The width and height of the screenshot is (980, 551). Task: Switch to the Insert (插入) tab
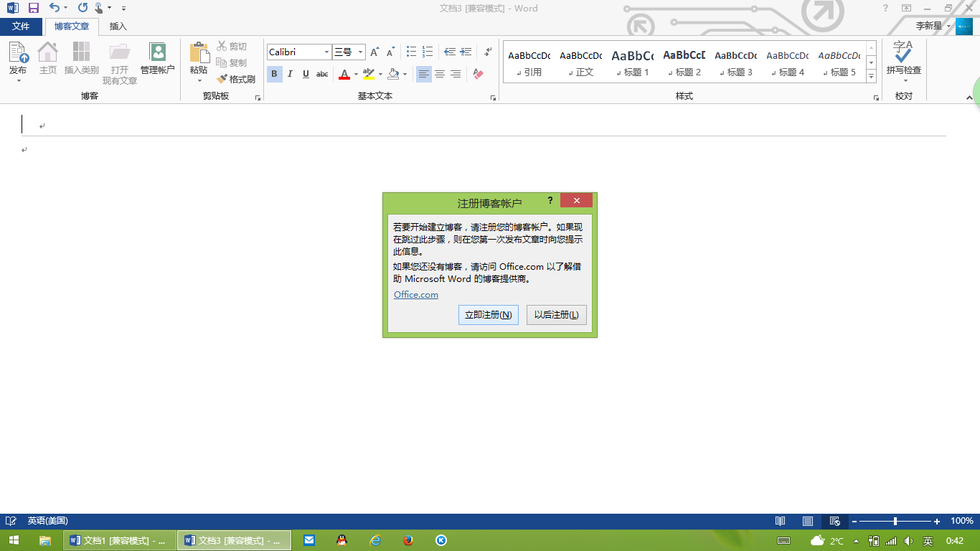click(118, 27)
